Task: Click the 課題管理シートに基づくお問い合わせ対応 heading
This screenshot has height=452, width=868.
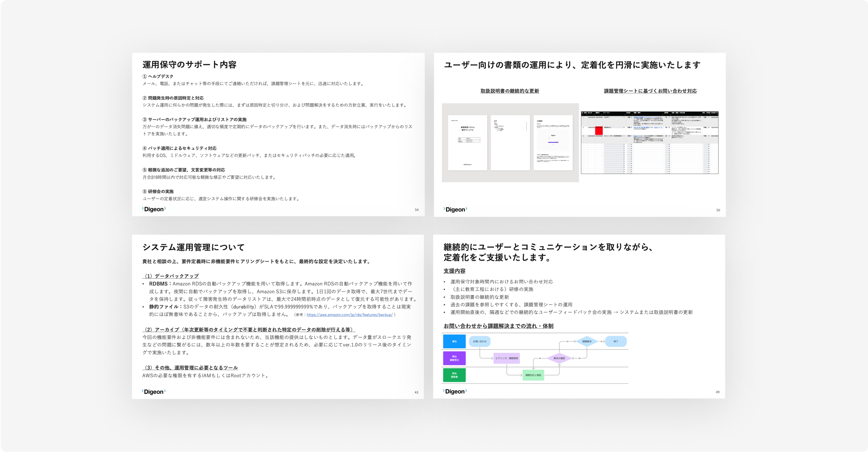Action: pos(650,91)
